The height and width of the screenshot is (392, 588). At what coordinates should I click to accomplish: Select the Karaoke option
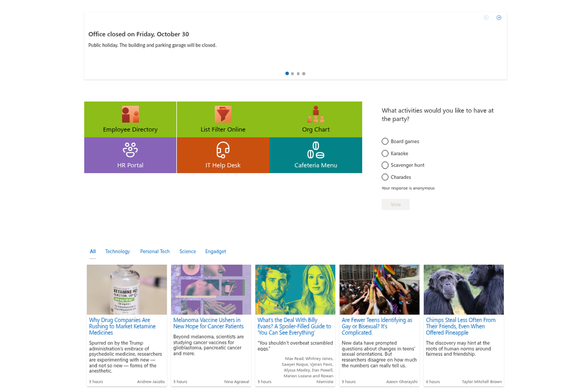click(385, 153)
